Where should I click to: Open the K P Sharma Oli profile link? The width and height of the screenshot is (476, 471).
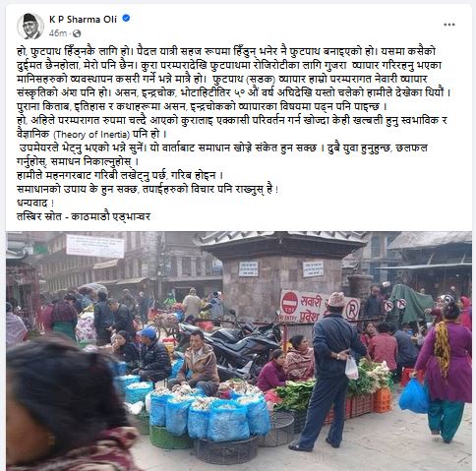[83, 19]
